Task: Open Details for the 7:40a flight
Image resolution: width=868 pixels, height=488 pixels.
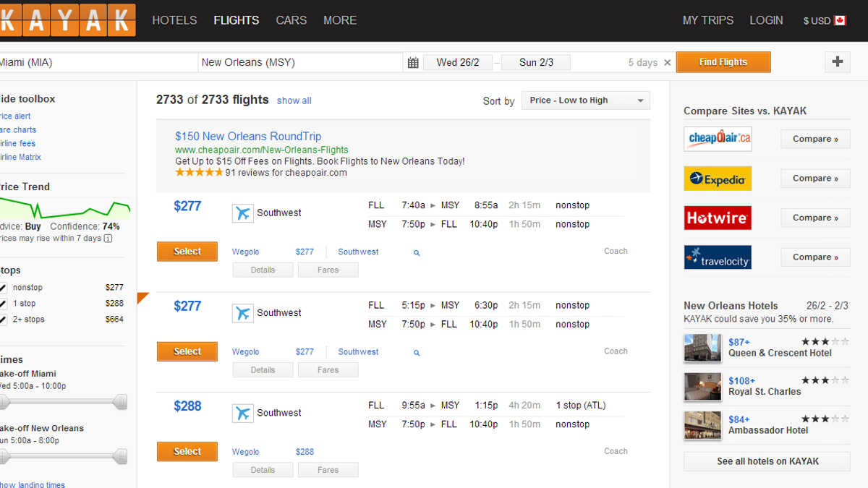Action: click(x=263, y=270)
